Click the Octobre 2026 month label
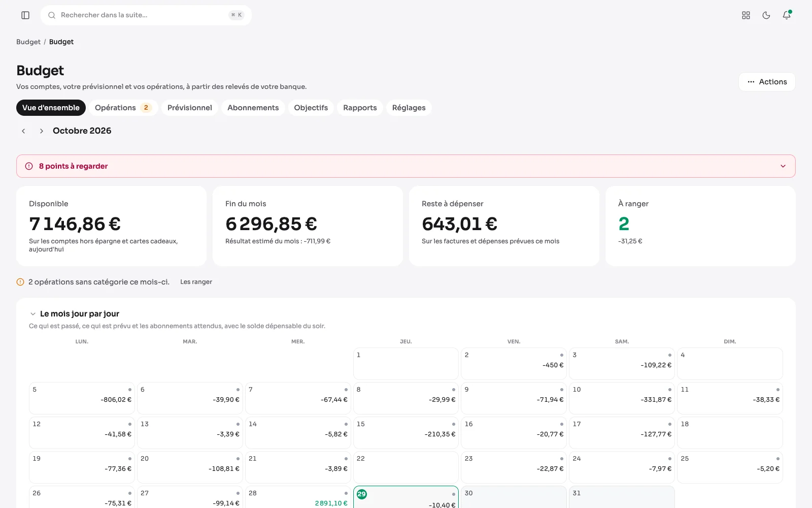Image resolution: width=812 pixels, height=508 pixels. [x=82, y=131]
